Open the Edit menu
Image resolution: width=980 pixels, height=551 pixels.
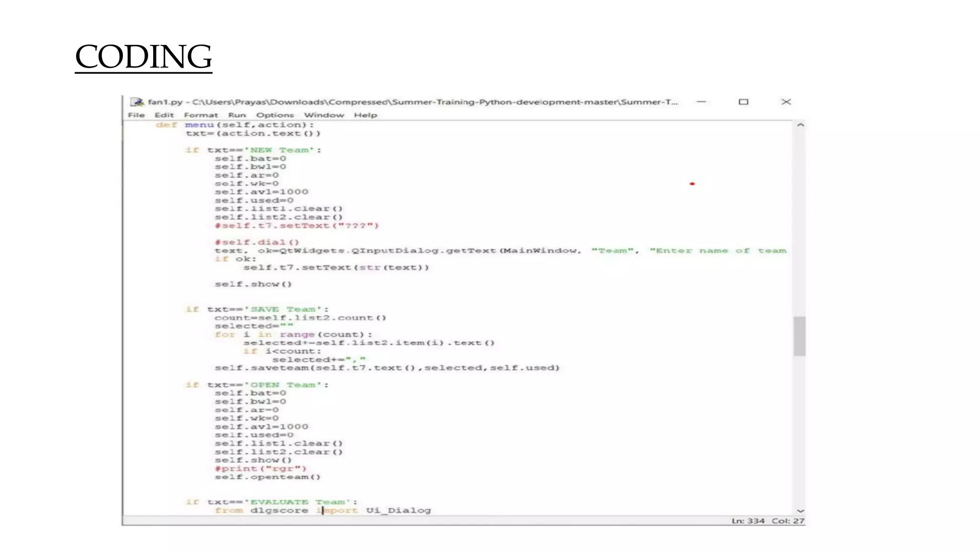pos(164,115)
